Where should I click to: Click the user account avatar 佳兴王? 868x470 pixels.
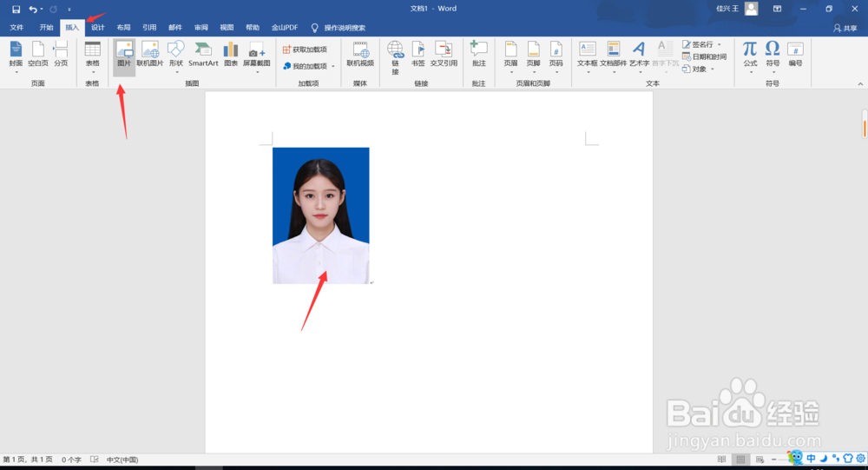752,9
